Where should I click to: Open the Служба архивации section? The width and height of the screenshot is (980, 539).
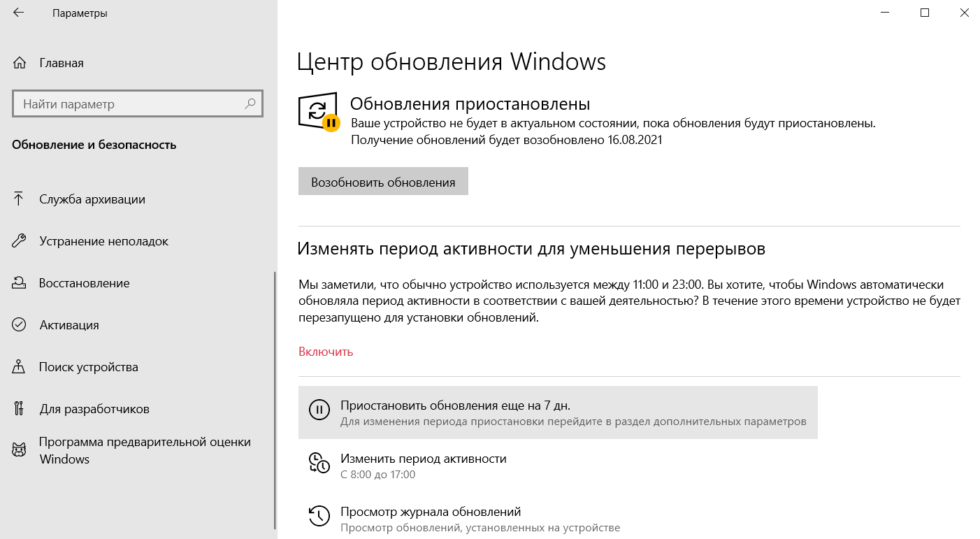coord(138,199)
